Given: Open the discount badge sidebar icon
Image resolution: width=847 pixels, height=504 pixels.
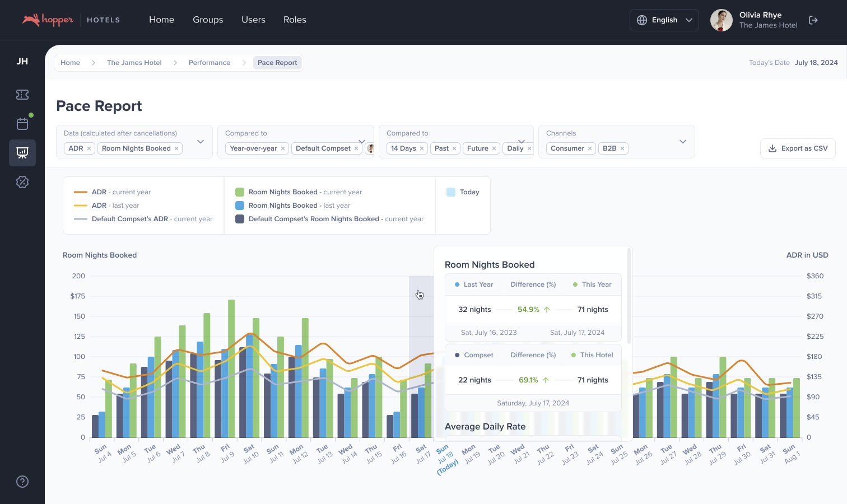Looking at the screenshot, I should 22,182.
